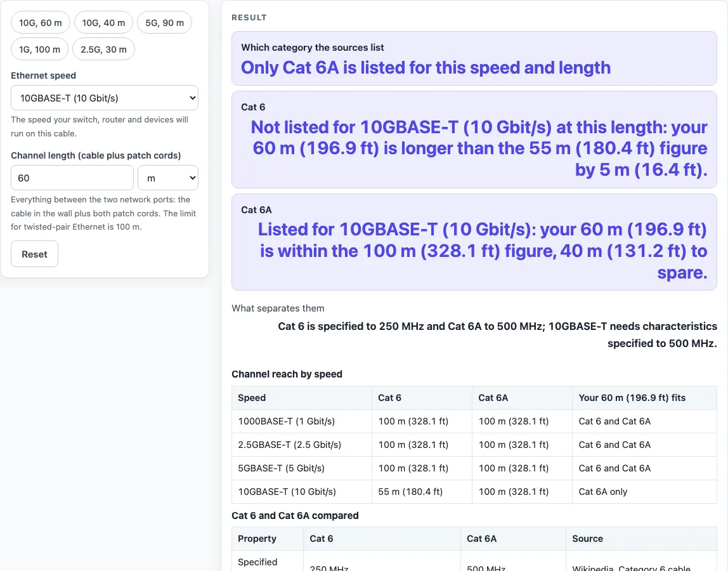
Task: Pick the '1G, 100 m' preset
Action: (39, 49)
